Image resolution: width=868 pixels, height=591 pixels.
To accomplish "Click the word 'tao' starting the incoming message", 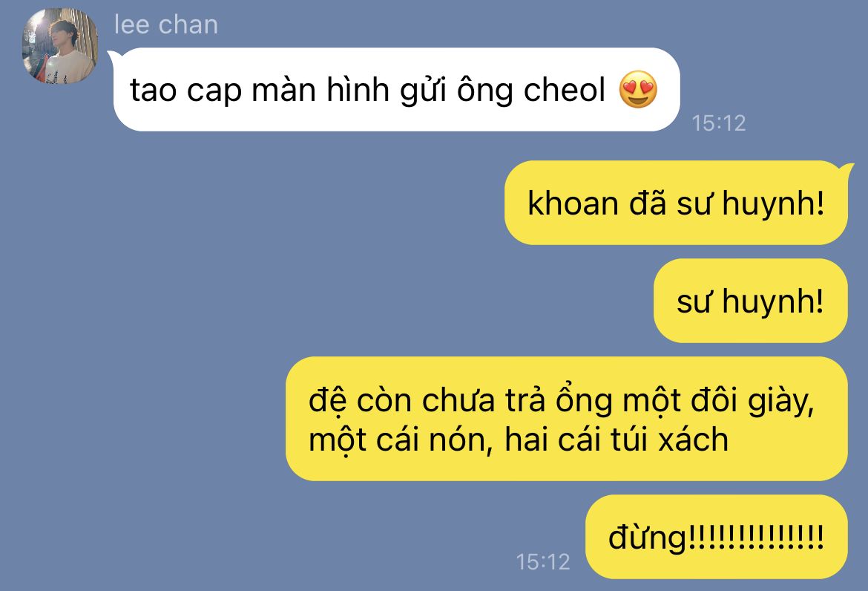I will pos(153,91).
